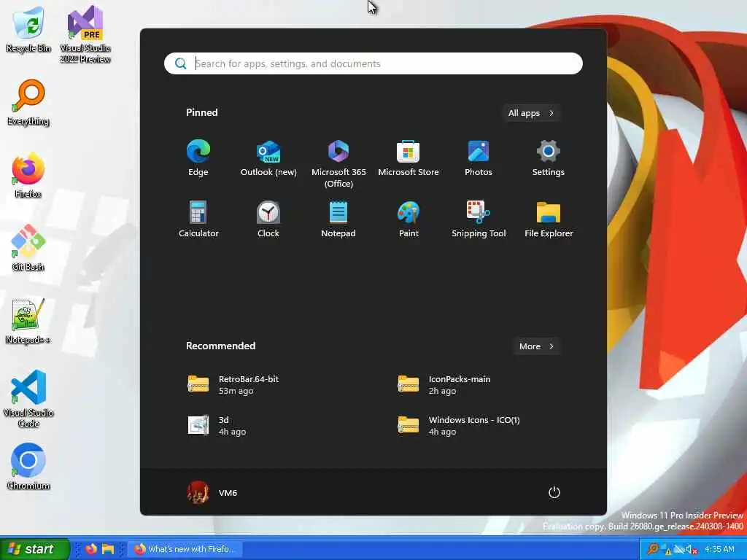The height and width of the screenshot is (560, 747).
Task: Select the Firefox desktop shortcut
Action: tap(28, 176)
